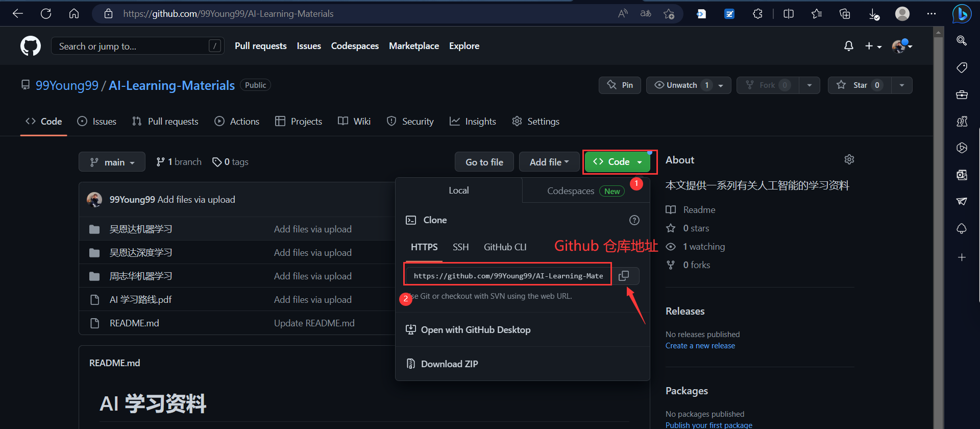This screenshot has height=429, width=980.
Task: Open browser downloads icon
Action: tap(874, 14)
